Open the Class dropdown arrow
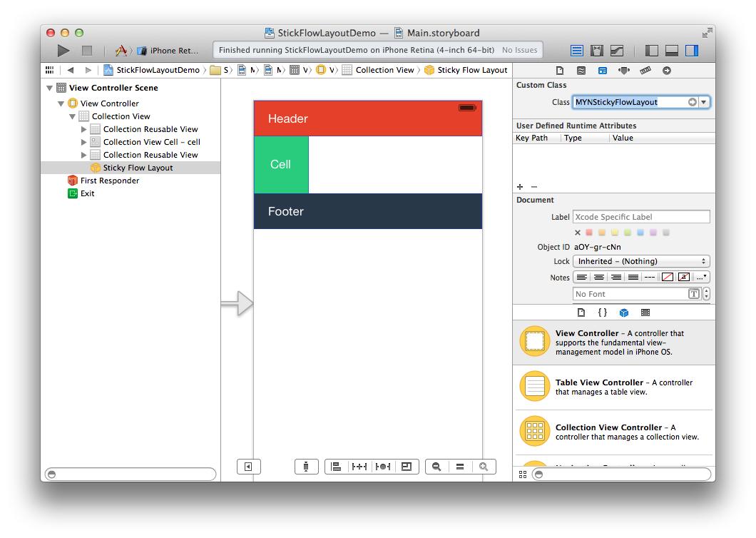 [x=704, y=102]
